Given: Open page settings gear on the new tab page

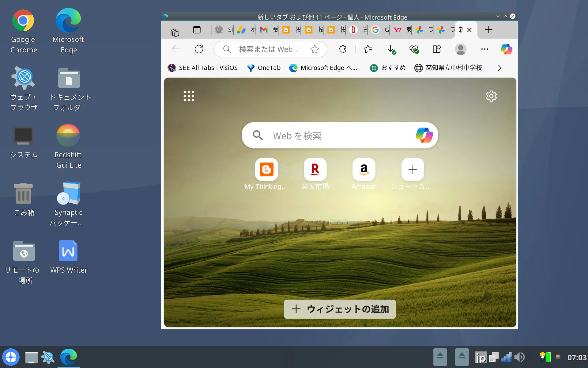Looking at the screenshot, I should point(491,96).
